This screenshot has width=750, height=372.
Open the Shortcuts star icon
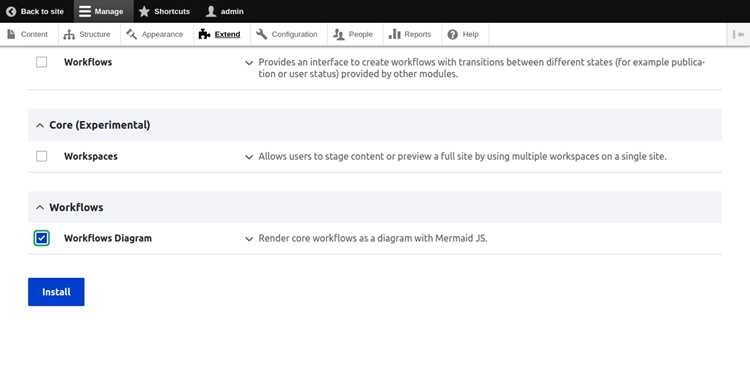click(x=144, y=11)
